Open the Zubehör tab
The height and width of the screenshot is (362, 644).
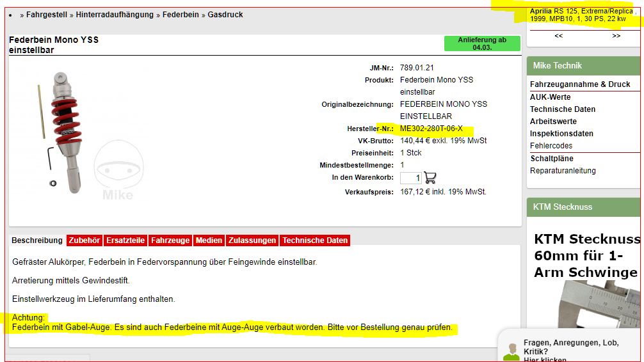[85, 240]
